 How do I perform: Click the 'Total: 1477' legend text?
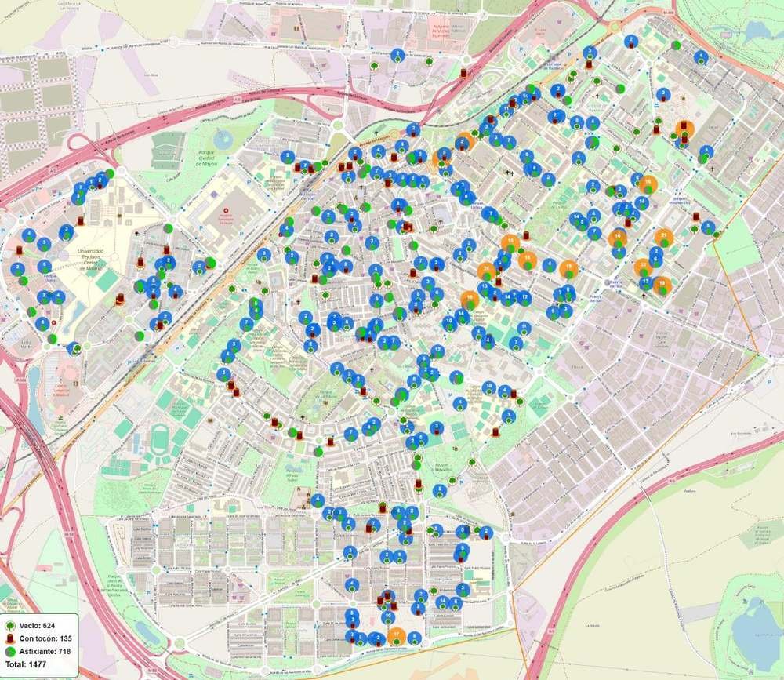26,664
